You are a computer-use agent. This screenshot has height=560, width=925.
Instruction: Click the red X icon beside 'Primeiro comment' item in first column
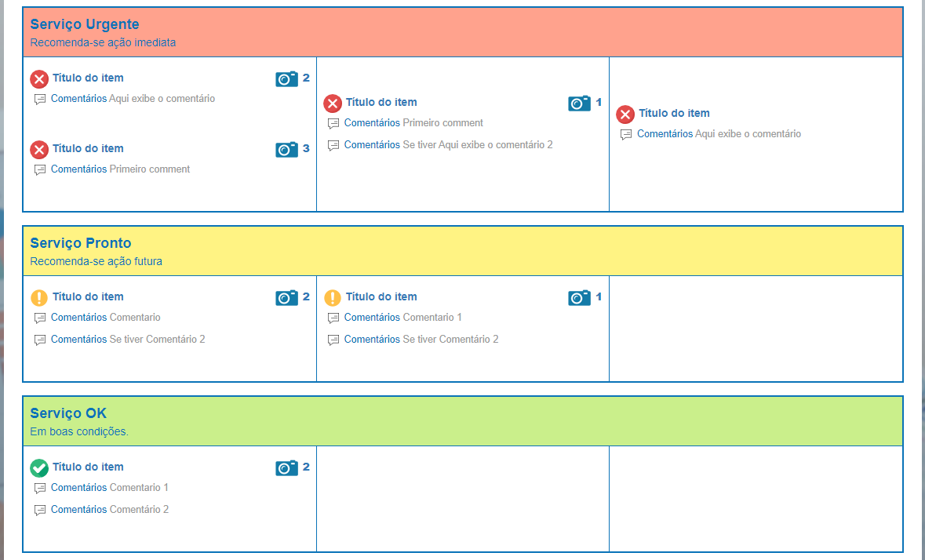coord(39,150)
